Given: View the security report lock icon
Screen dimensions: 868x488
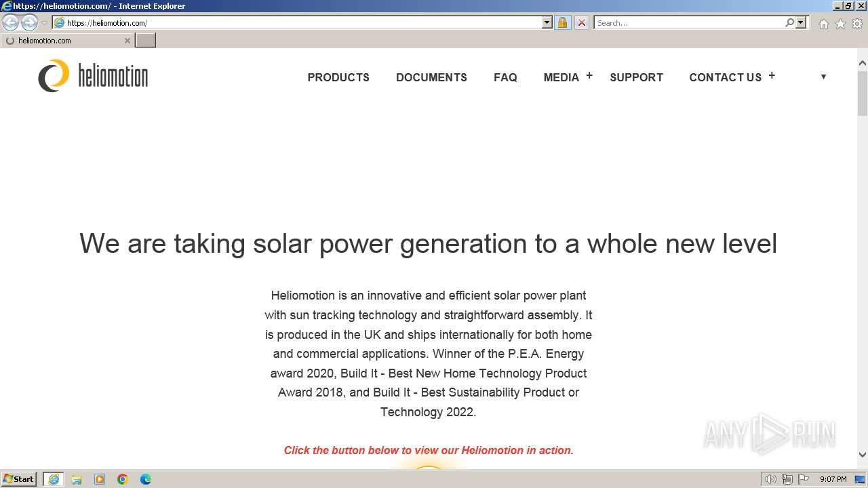Looking at the screenshot, I should (x=562, y=23).
